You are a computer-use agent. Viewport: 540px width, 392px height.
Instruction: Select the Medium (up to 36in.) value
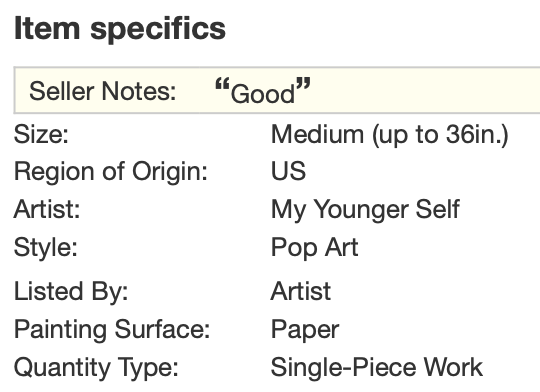click(390, 135)
